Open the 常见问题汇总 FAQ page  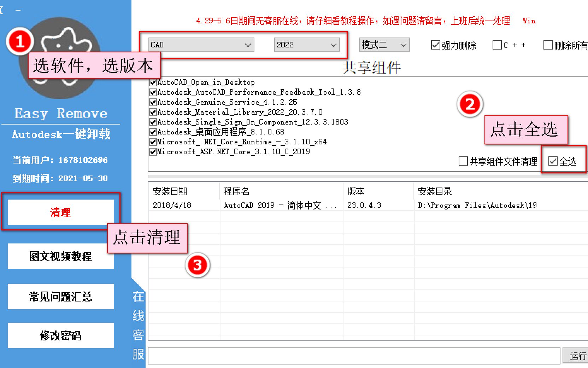(x=60, y=297)
